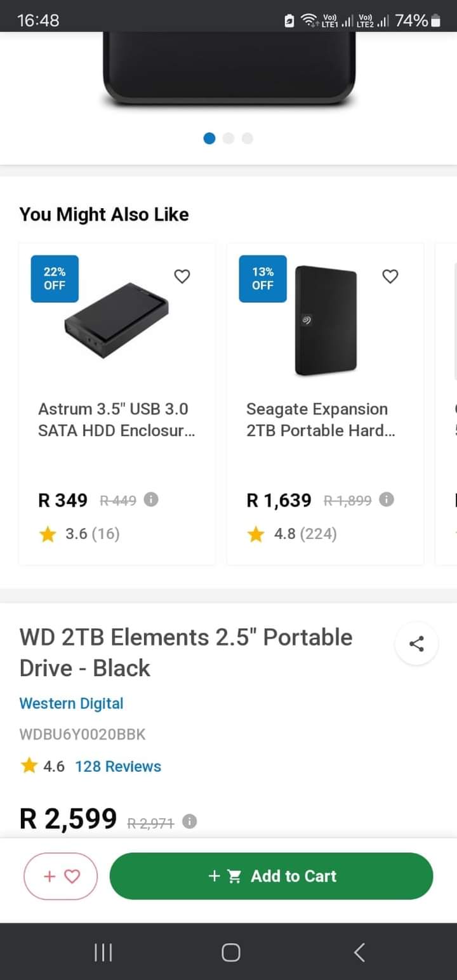The image size is (457, 980).
Task: Tap the 4.6 star rating icon
Action: point(29,766)
